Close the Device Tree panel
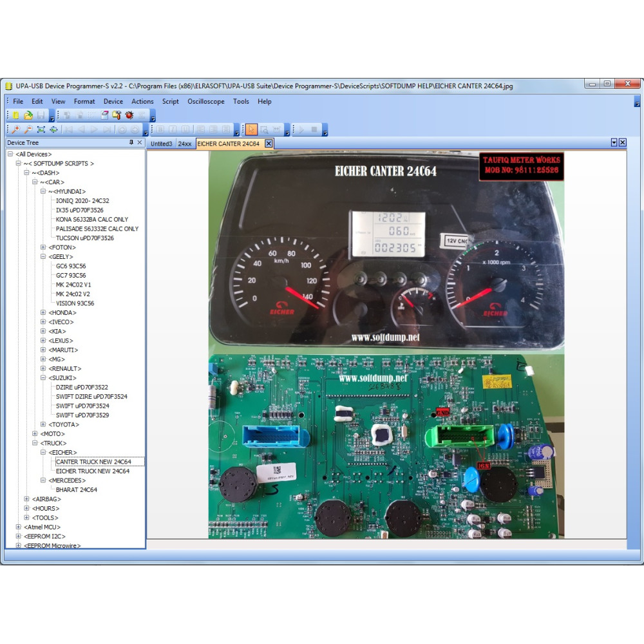 pos(140,142)
